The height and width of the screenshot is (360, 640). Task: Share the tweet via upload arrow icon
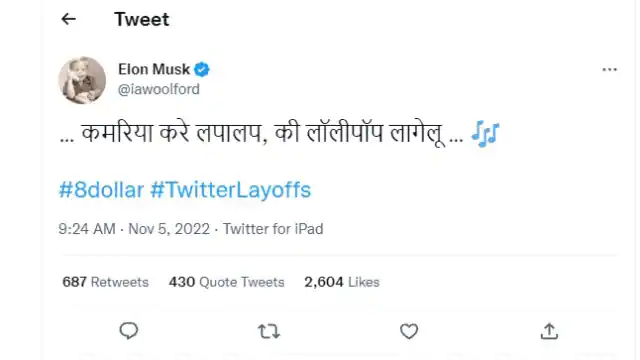[x=549, y=331]
